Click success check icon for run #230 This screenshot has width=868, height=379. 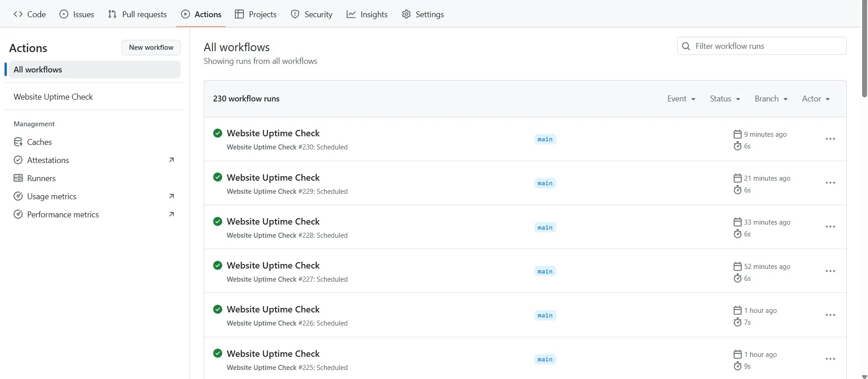point(218,133)
